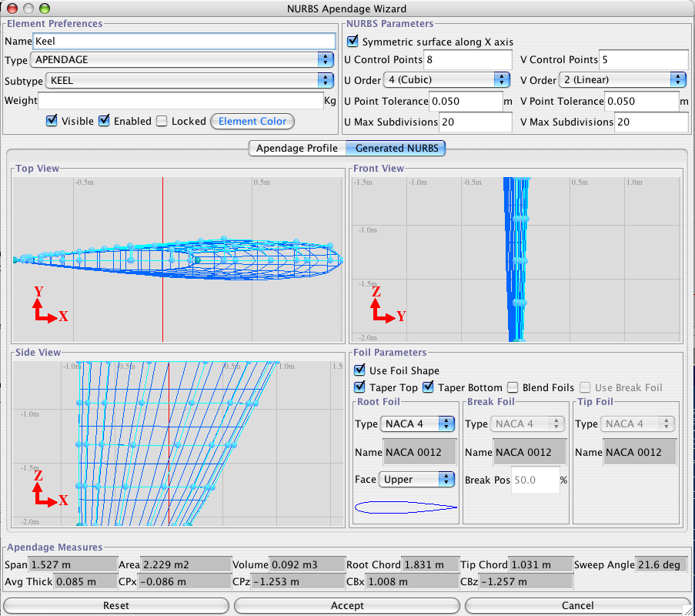Open the Root Foil Face dropdown
The image size is (695, 616).
(416, 479)
